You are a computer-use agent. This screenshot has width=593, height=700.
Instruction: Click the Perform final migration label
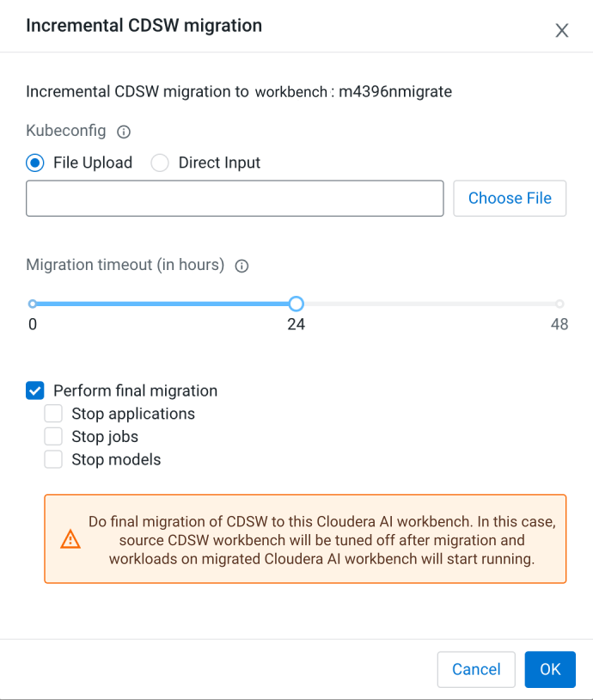[135, 391]
